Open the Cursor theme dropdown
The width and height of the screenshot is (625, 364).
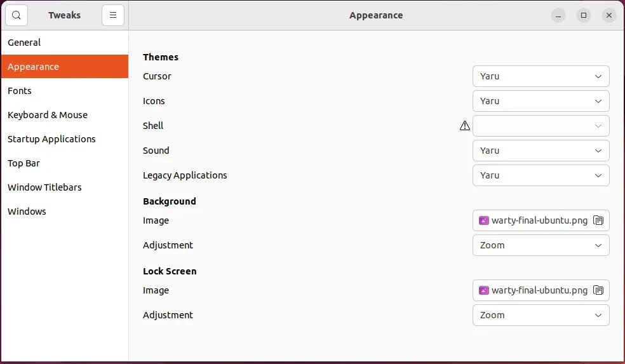541,76
